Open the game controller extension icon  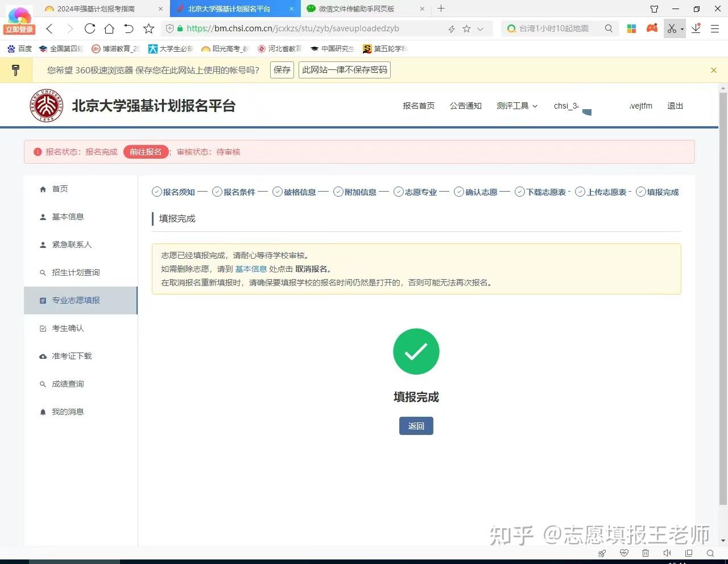pyautogui.click(x=652, y=28)
